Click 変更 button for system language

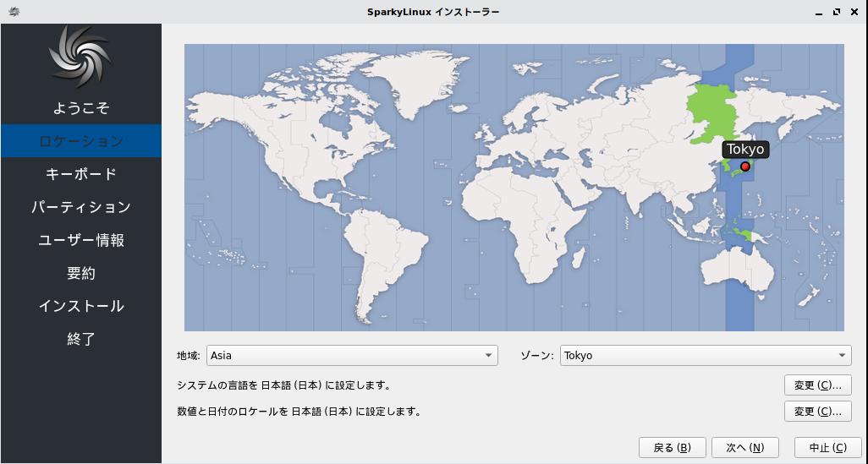tap(817, 385)
